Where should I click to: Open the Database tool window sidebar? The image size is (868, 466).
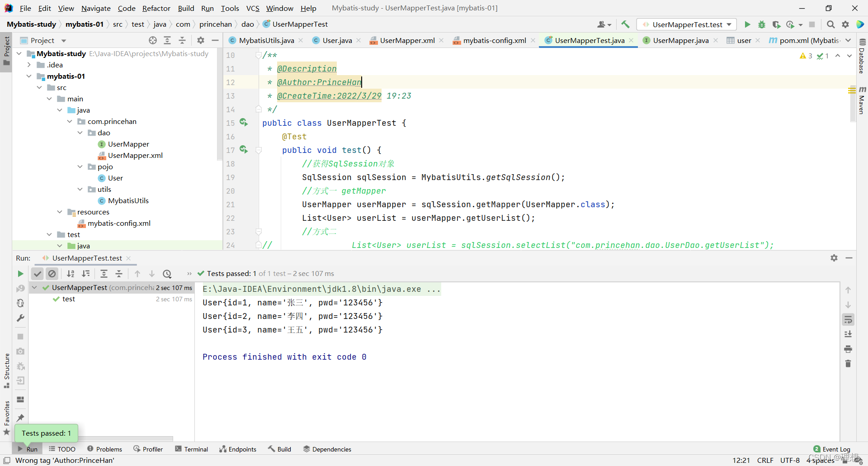click(862, 56)
